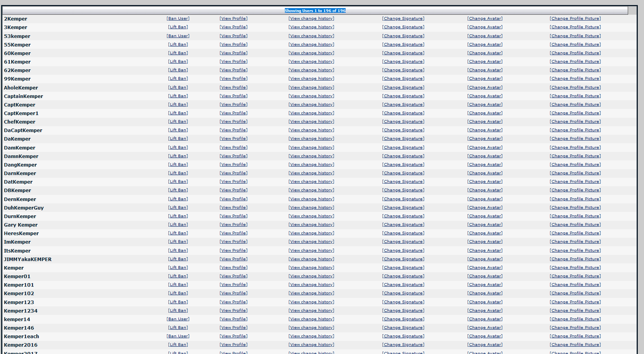Screen dimensions: 644x354
Task: View profile of Kemper101
Action: tap(233, 285)
